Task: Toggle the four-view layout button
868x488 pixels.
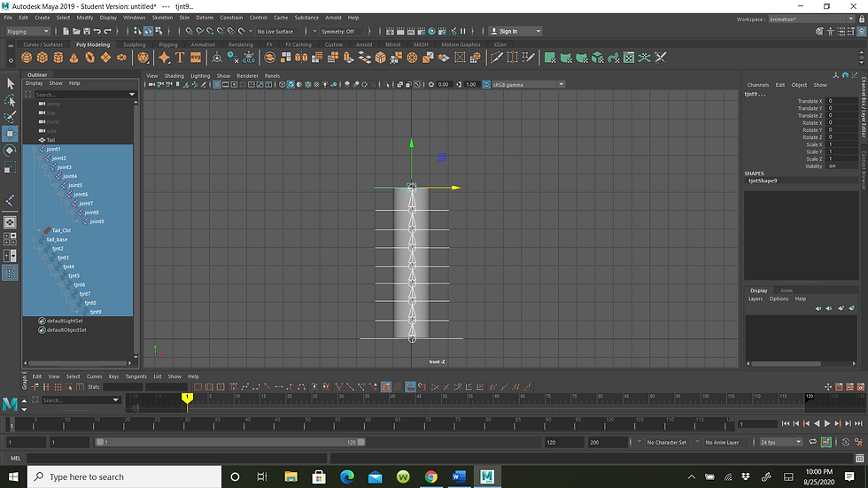Action: click(x=10, y=239)
